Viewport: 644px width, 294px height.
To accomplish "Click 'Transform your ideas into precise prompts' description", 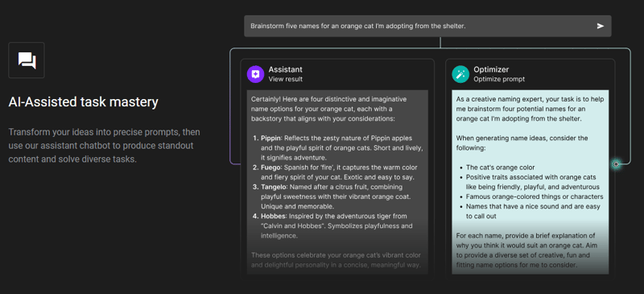I will [105, 146].
